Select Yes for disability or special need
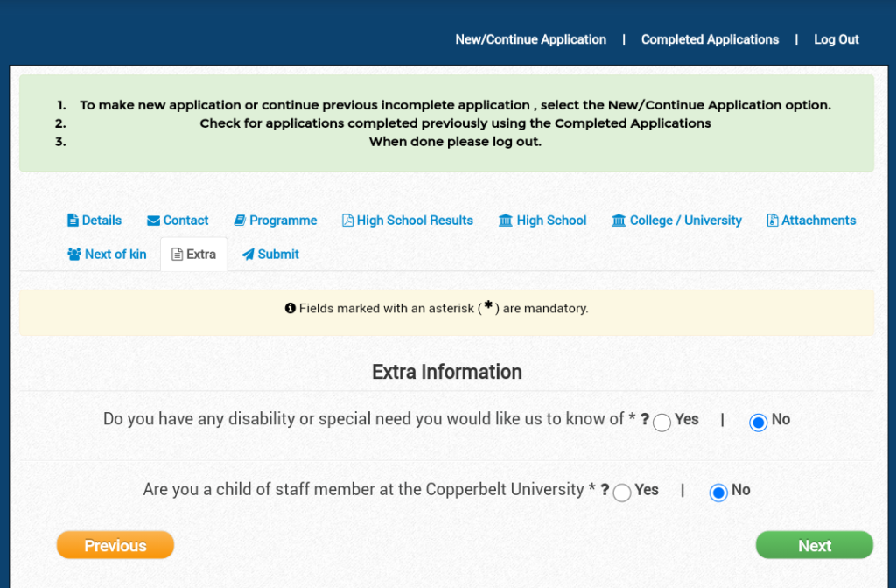The height and width of the screenshot is (588, 896). click(x=662, y=423)
